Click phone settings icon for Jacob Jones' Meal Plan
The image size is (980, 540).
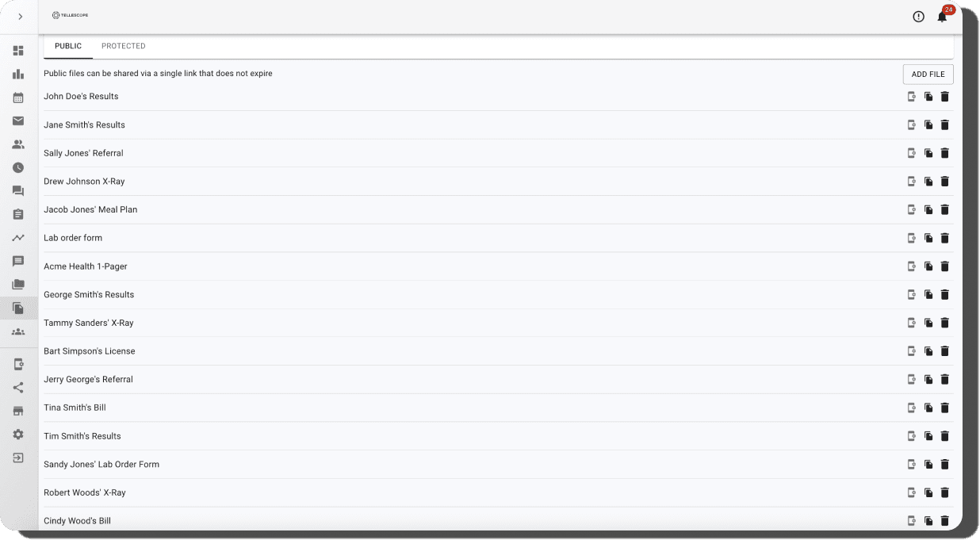tap(912, 210)
